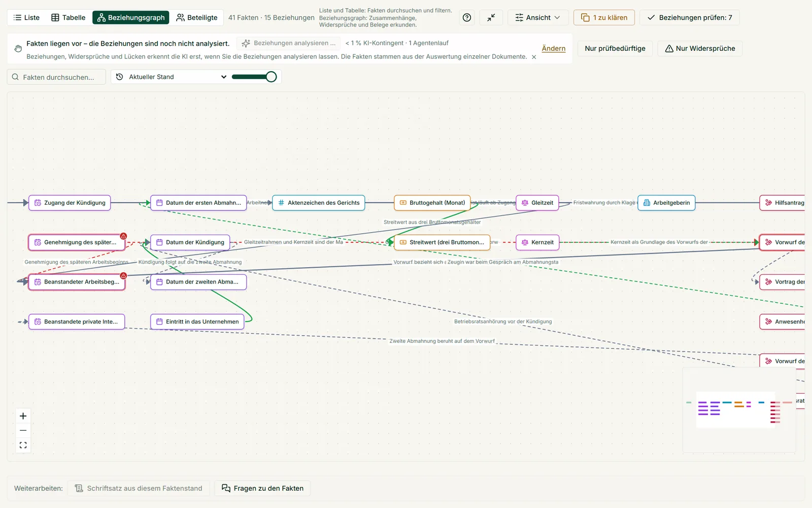
Task: Click the edge label 'Zweite Abmahnung beruht auf dem Vorwurf'
Action: pyautogui.click(x=442, y=341)
